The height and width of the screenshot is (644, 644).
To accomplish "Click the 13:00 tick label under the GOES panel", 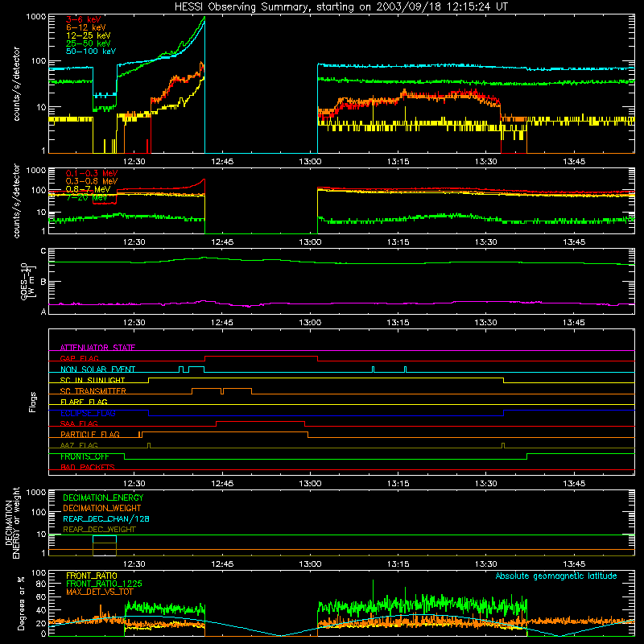I will coord(310,323).
